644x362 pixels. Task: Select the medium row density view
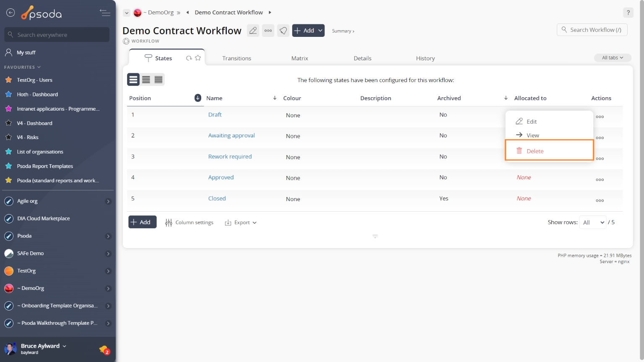coord(146,80)
